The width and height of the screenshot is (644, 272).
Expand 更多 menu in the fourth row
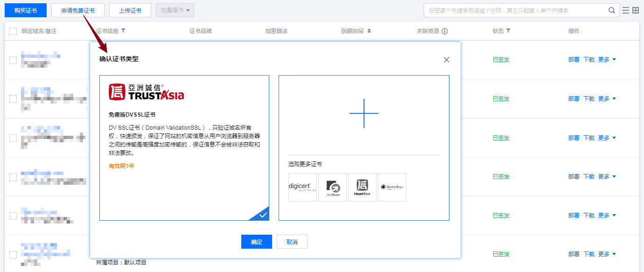tap(607, 177)
